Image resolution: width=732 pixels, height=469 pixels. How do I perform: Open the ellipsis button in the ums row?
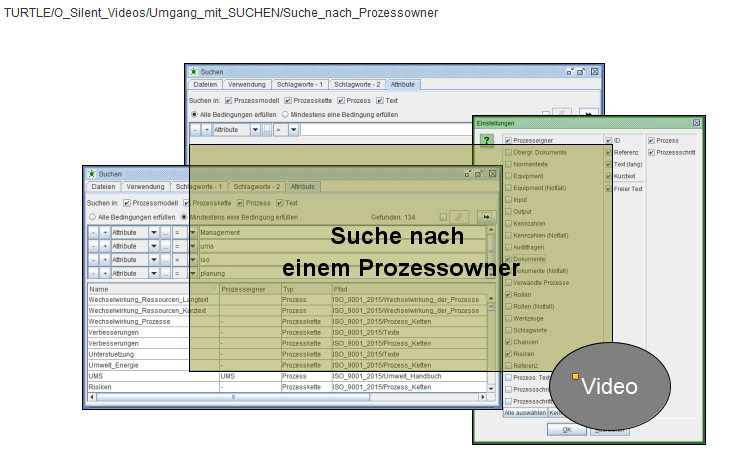pyautogui.click(x=165, y=246)
